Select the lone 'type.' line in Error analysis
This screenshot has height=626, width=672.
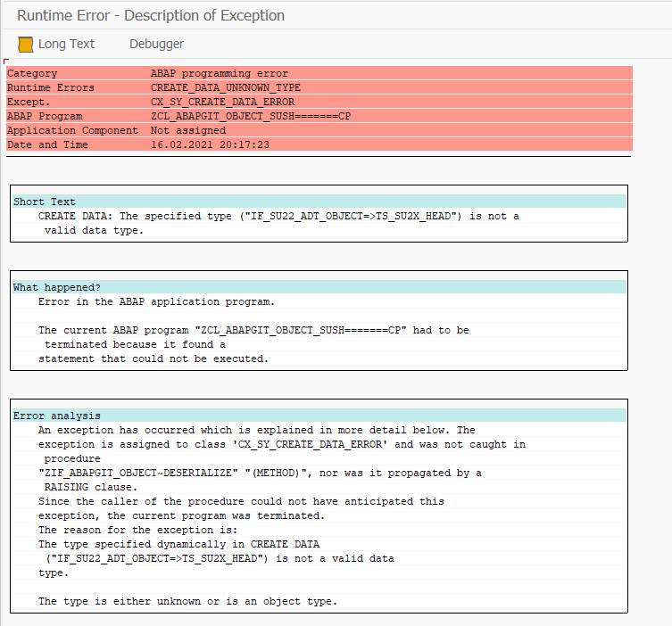(54, 572)
